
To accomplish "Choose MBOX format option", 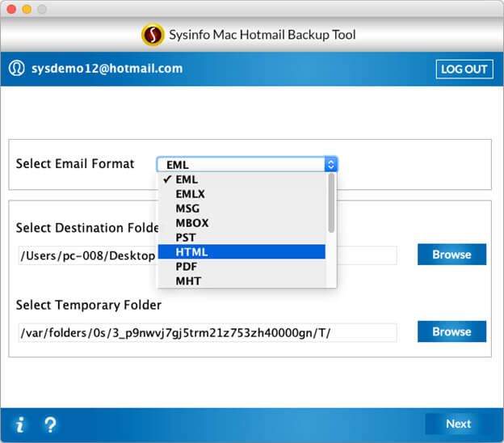I will (x=241, y=222).
